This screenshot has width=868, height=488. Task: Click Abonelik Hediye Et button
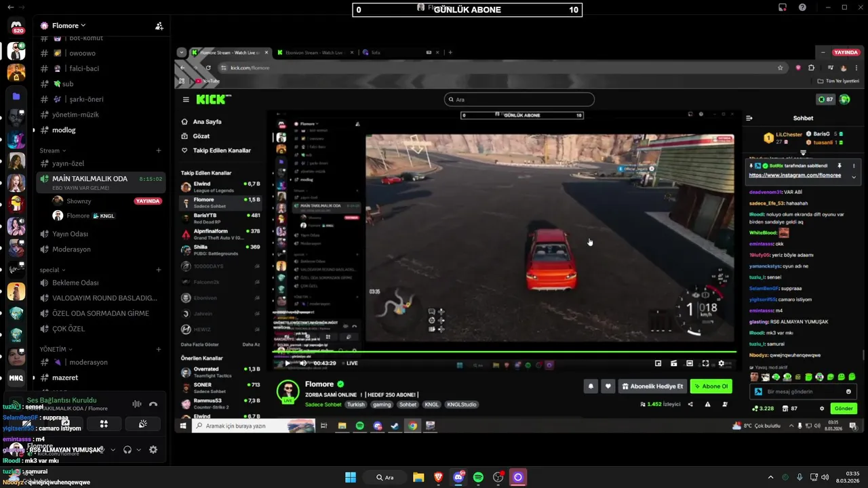point(652,386)
